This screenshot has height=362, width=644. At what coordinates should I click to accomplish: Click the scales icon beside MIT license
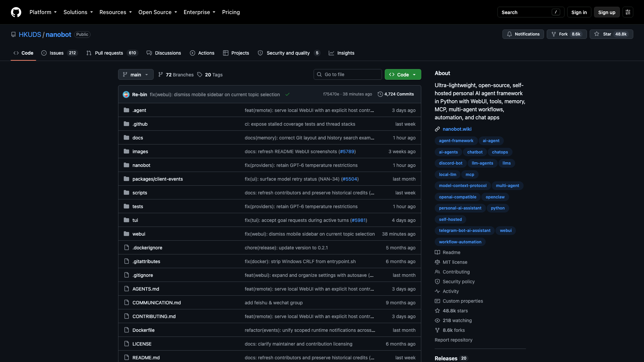[x=437, y=262]
